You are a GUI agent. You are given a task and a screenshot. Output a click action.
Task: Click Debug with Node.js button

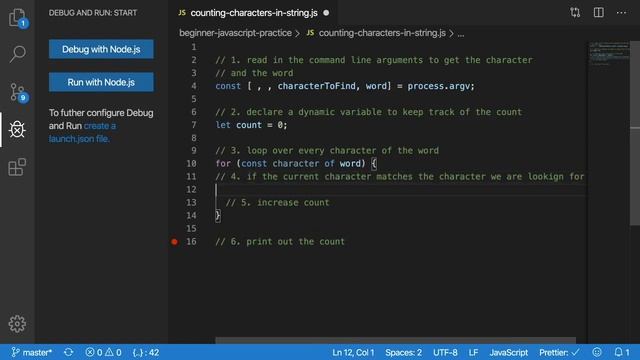101,49
